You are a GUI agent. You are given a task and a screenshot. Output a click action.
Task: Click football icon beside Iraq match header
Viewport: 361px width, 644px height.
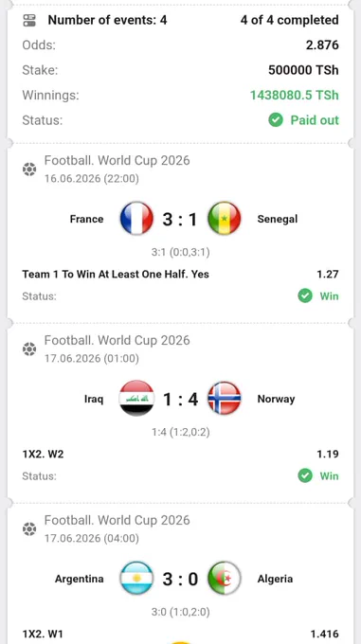pyautogui.click(x=29, y=349)
